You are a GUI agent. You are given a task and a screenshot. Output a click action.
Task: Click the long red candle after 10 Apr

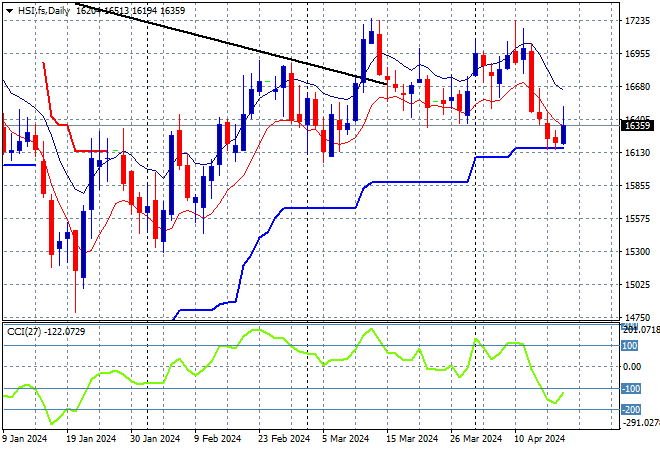[532, 81]
